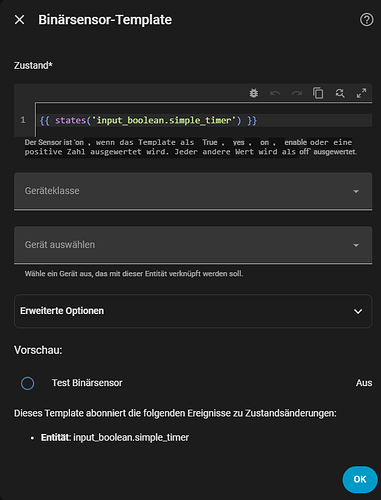Expand Erweiterte Optionen section
Screen dimensions: 381x500
point(193,311)
